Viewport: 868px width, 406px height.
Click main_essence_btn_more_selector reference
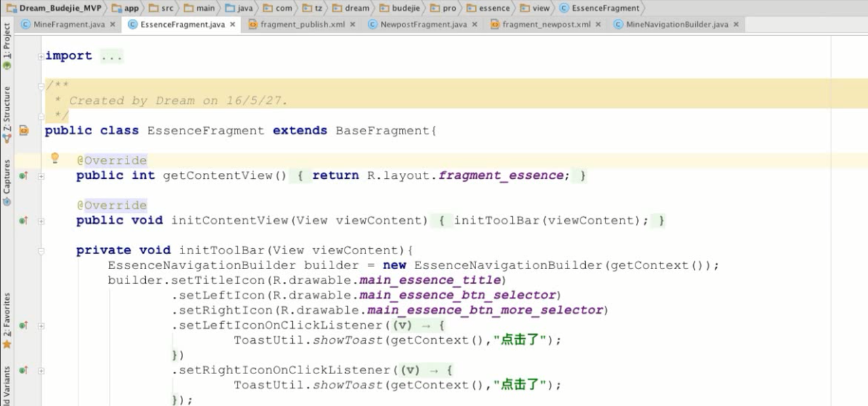point(485,310)
